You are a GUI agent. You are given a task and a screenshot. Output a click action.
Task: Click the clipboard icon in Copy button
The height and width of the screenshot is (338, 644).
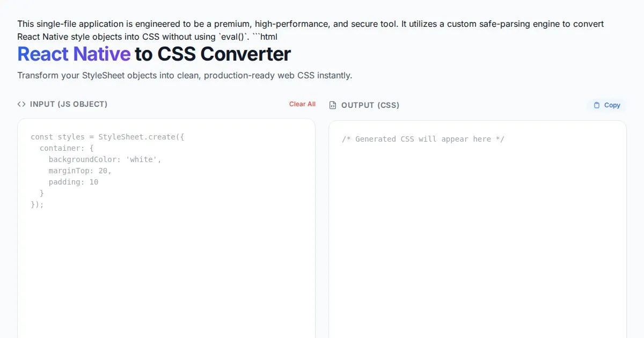pyautogui.click(x=597, y=105)
